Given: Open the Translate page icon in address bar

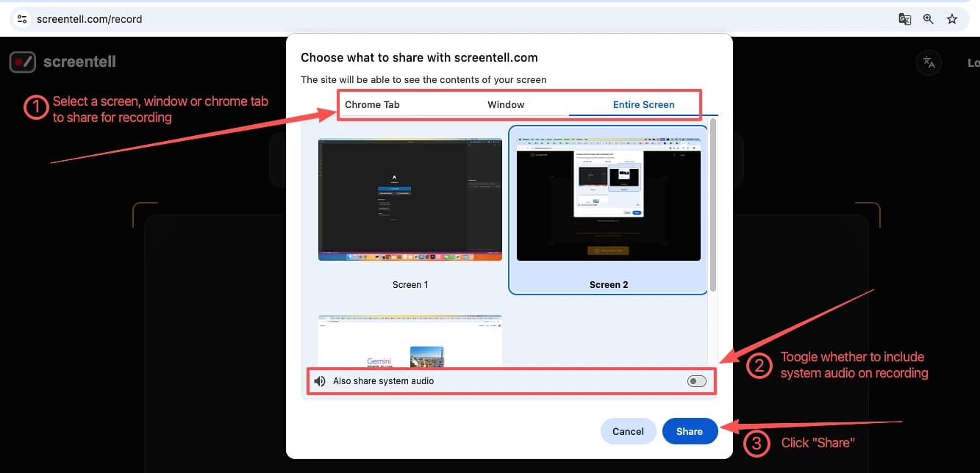Looking at the screenshot, I should 904,18.
